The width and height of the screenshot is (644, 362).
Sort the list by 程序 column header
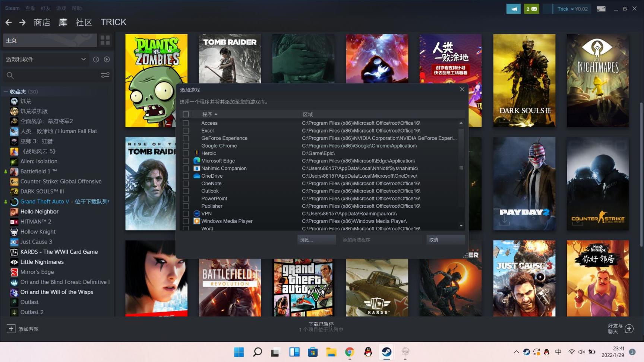coord(209,114)
